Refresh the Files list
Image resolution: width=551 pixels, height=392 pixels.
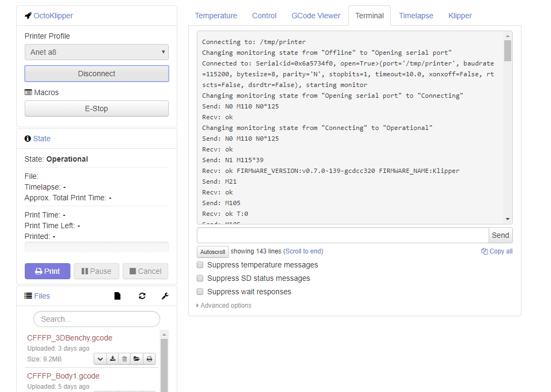coord(142,296)
